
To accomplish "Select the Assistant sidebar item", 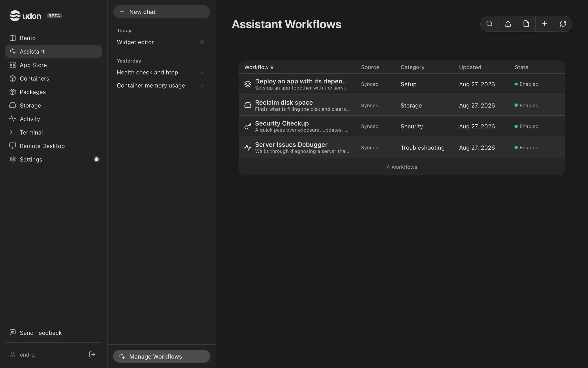I will click(54, 51).
